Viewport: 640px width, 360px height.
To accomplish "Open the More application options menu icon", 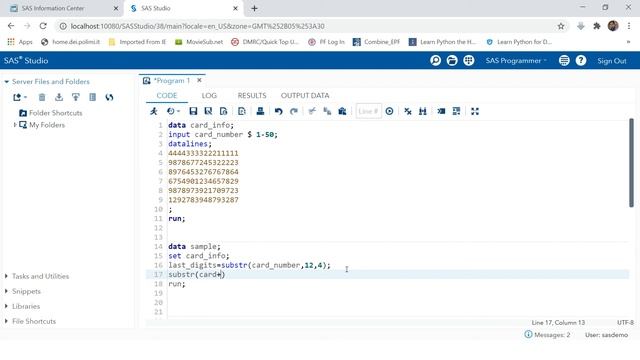I will (x=564, y=60).
